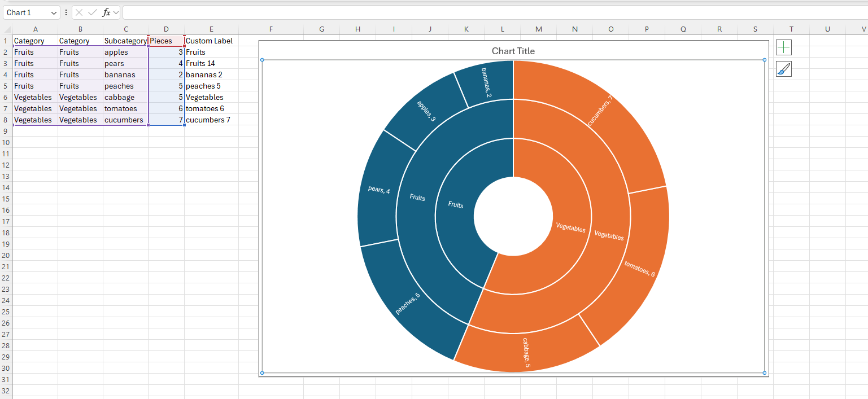Select row 9 header
This screenshot has width=868, height=399.
click(x=6, y=131)
